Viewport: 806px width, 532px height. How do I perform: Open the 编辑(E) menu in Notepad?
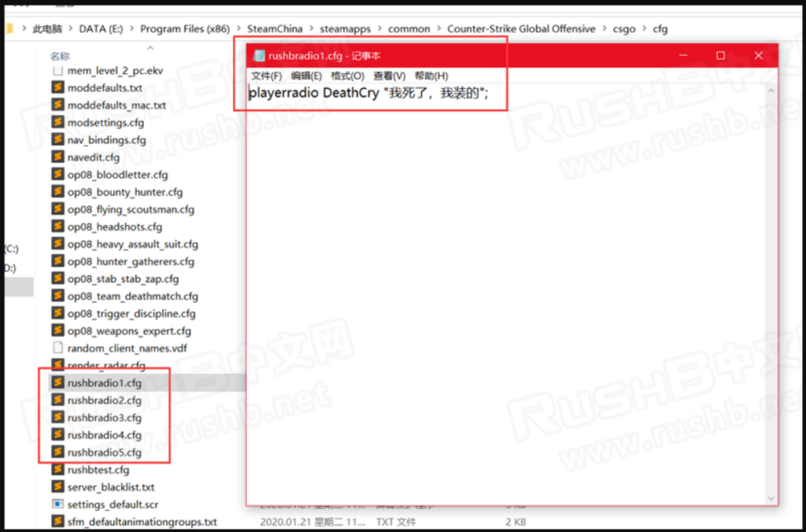click(306, 76)
